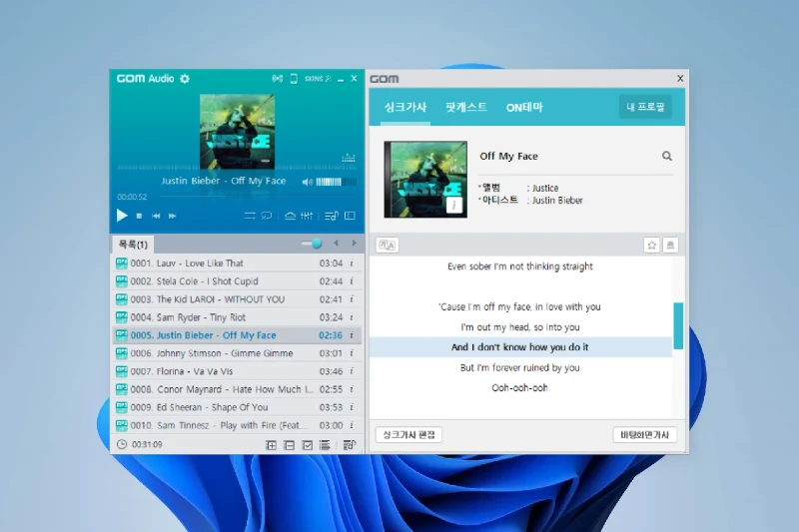Mute audio with the speaker icon
The image size is (799, 532).
[x=308, y=182]
